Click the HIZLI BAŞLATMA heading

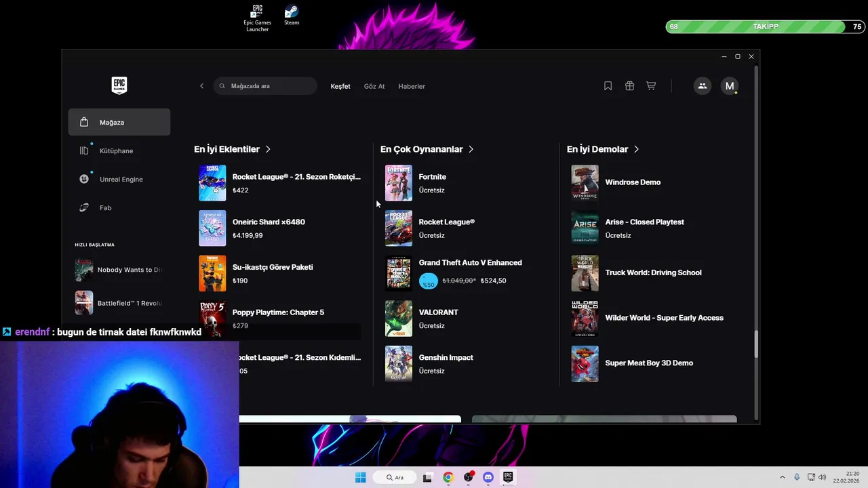tap(94, 245)
